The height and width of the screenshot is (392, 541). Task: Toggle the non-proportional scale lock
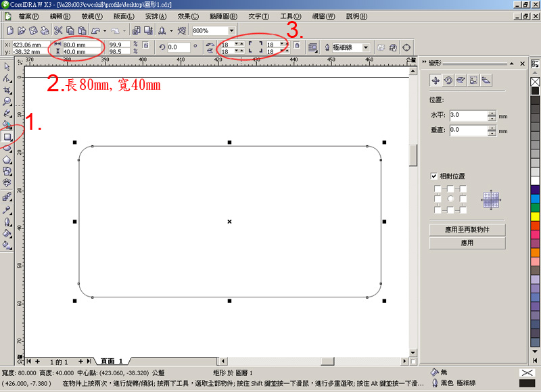point(145,45)
